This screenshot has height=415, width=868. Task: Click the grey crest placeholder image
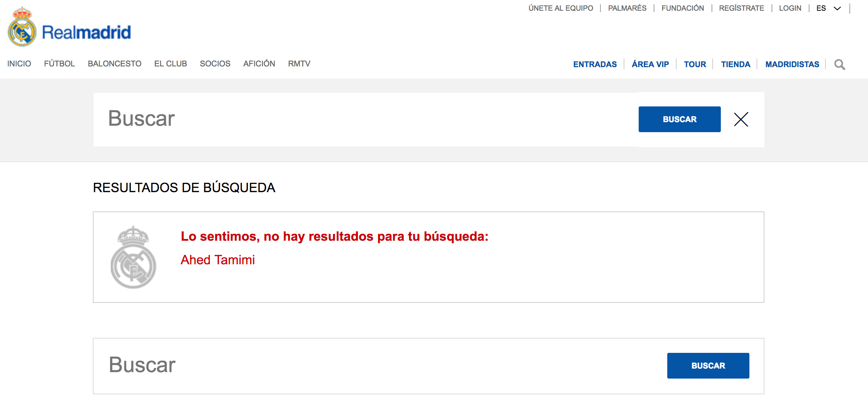[133, 257]
